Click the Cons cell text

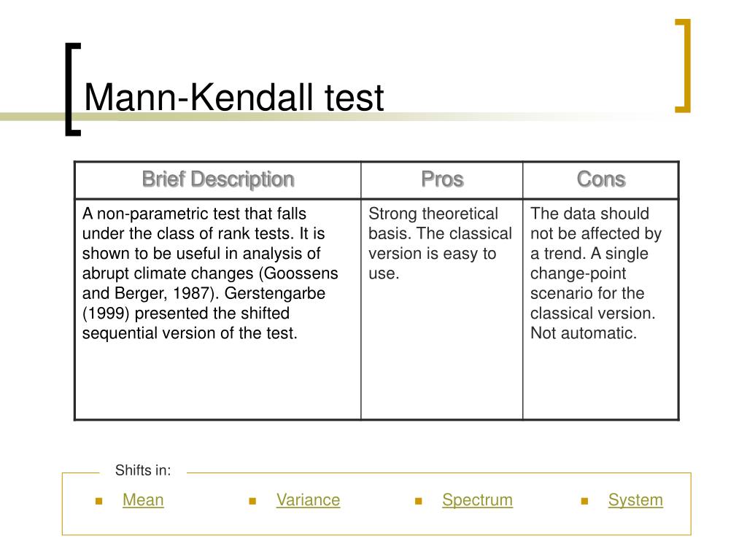click(596, 273)
